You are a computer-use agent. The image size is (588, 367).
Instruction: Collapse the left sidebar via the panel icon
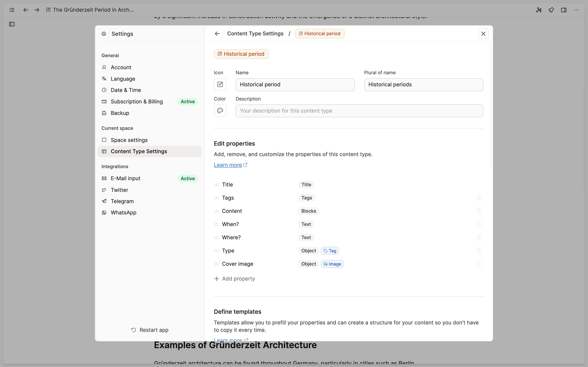coord(12,24)
